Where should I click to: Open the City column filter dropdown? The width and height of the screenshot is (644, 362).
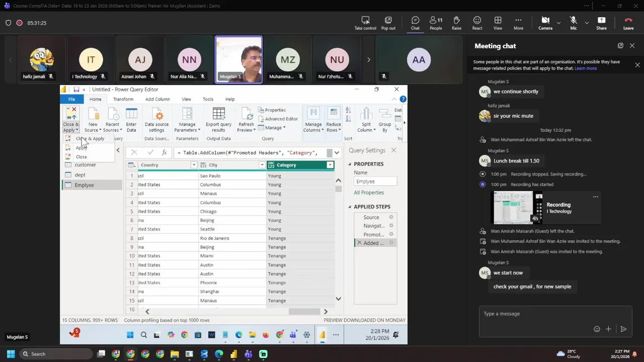(x=262, y=165)
